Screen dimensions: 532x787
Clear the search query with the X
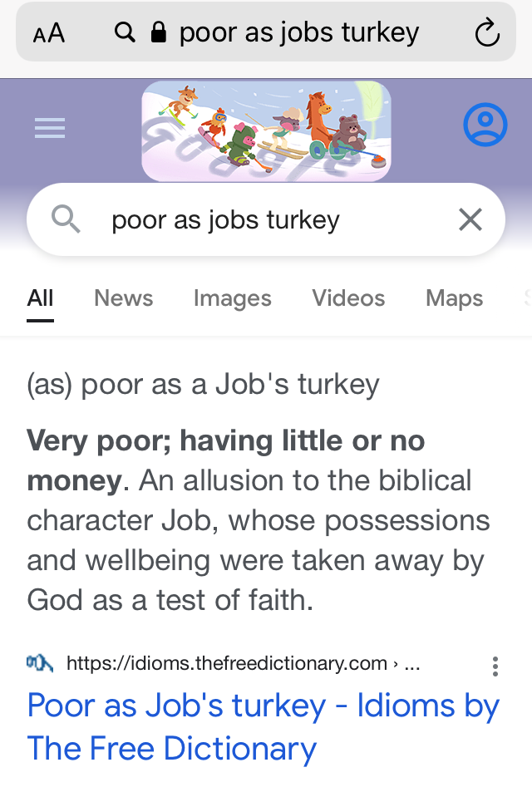tap(470, 219)
